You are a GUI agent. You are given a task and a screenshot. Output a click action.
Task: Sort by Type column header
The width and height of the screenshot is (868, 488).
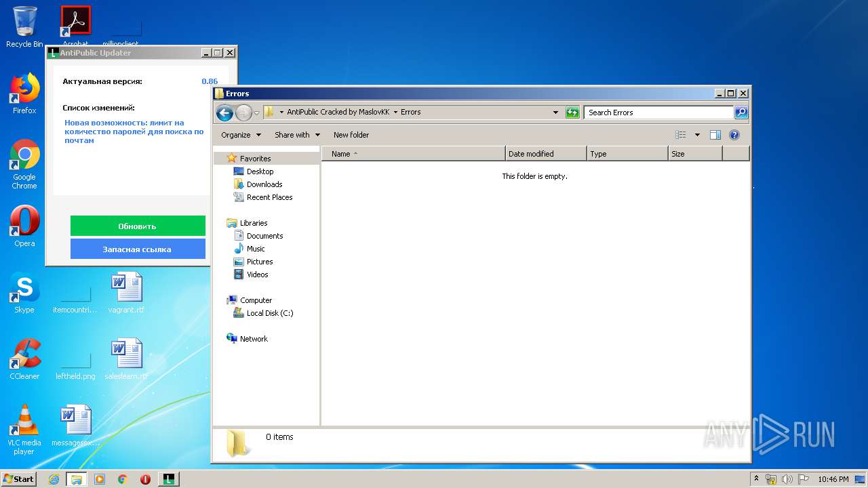627,154
